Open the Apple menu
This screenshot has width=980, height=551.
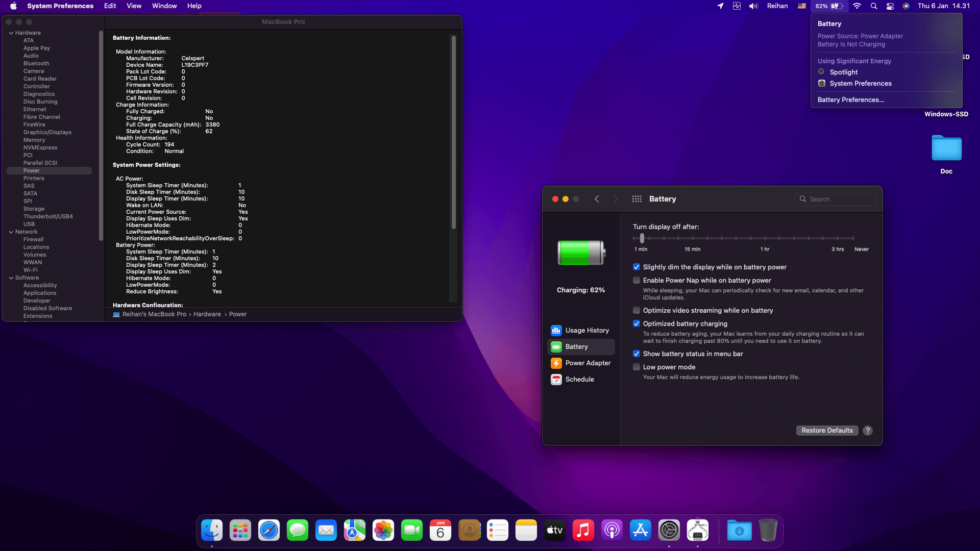click(x=14, y=6)
